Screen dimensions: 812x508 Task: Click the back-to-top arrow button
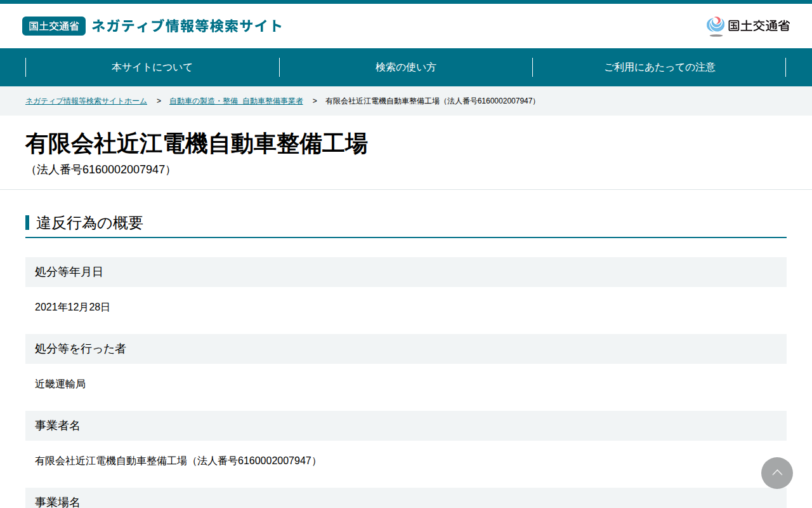click(x=777, y=473)
